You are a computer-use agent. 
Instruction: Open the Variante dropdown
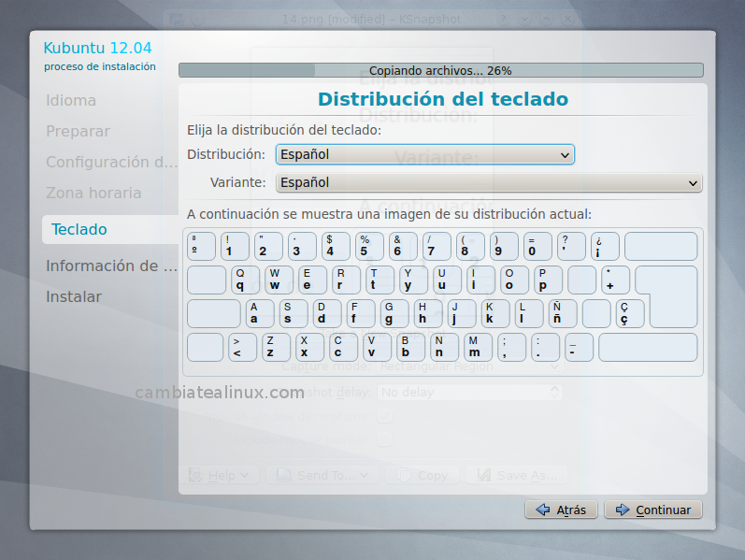point(489,182)
